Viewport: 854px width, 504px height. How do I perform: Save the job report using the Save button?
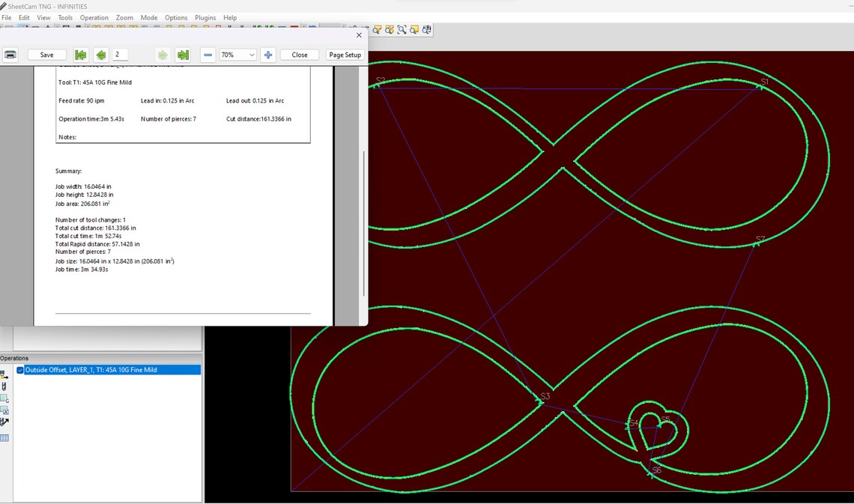(46, 54)
